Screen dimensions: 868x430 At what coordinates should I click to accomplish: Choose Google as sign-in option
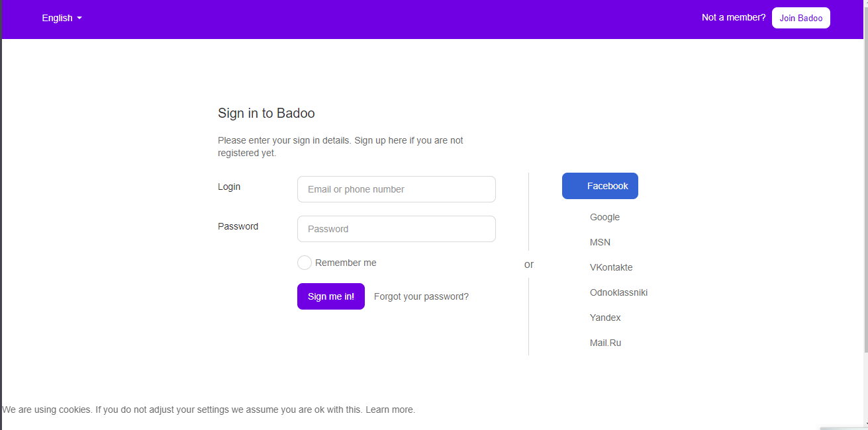604,217
